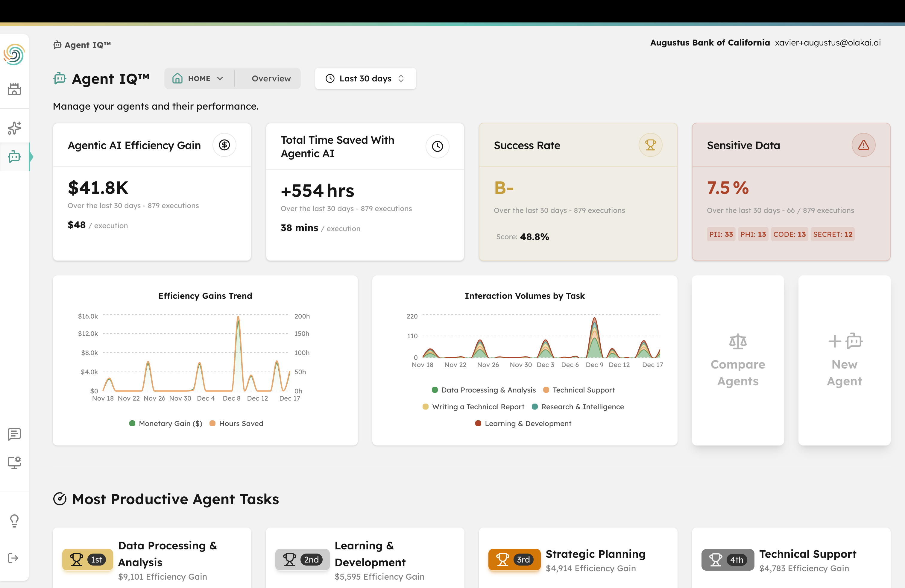Open the Olakai swirl logo home icon
This screenshot has width=905, height=588.
tap(14, 55)
